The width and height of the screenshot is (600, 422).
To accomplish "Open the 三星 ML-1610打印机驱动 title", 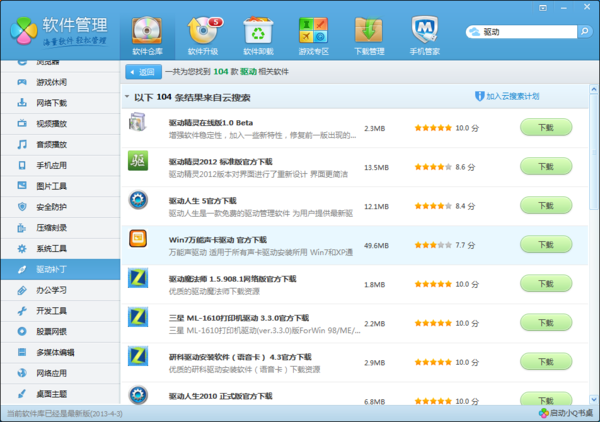I will 239,318.
